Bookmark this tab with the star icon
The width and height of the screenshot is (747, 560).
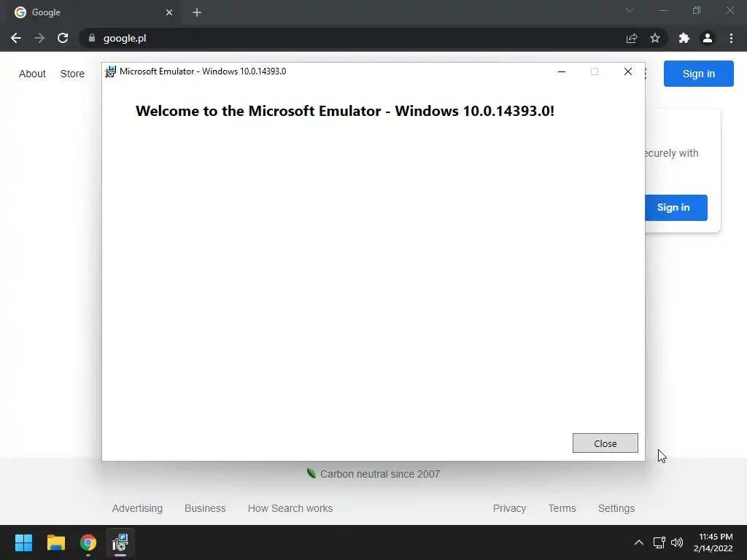(655, 38)
